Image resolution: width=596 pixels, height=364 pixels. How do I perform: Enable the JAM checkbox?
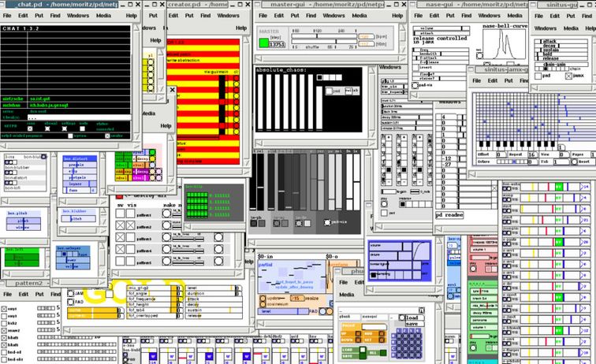(71, 293)
